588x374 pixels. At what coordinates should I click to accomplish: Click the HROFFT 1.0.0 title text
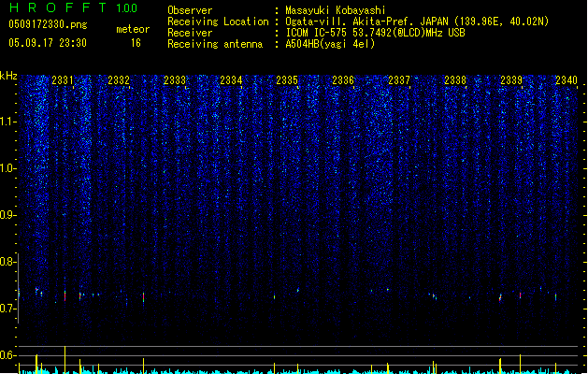(74, 7)
